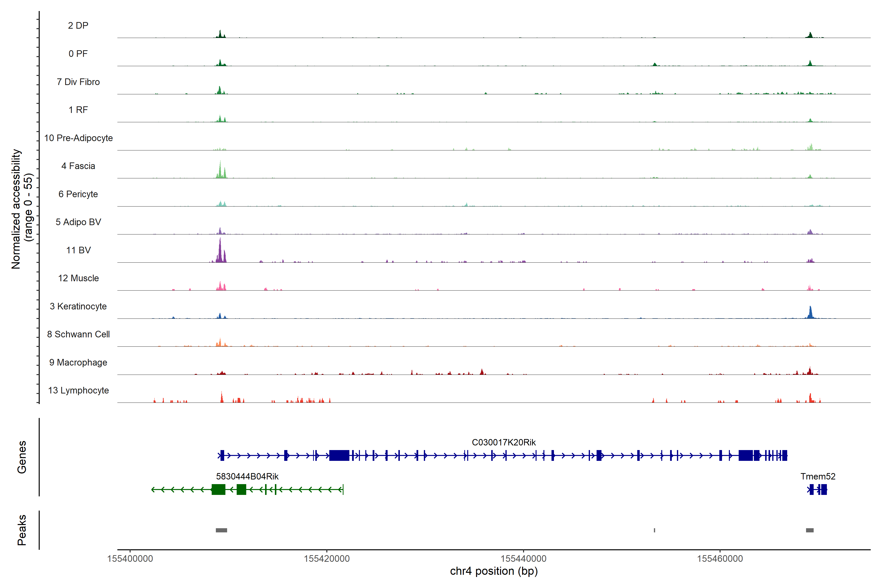The image size is (882, 588).
Task: Click the small middle peak marker
Action: point(654,530)
